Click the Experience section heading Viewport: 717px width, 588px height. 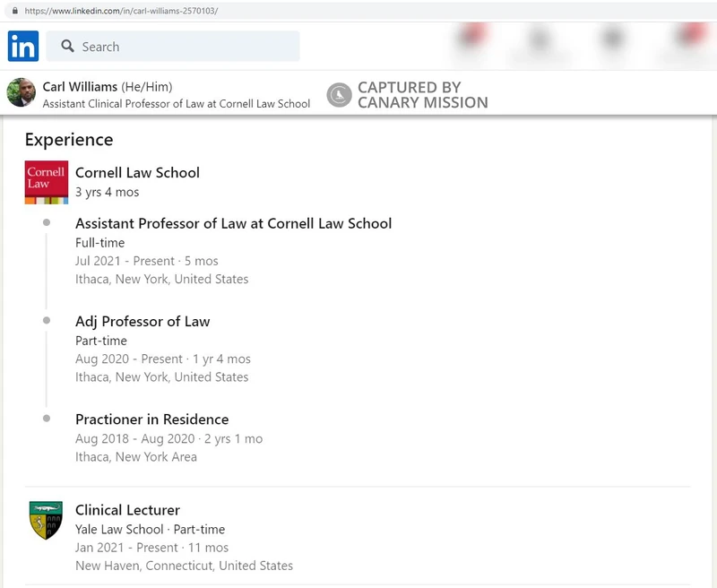pos(69,140)
